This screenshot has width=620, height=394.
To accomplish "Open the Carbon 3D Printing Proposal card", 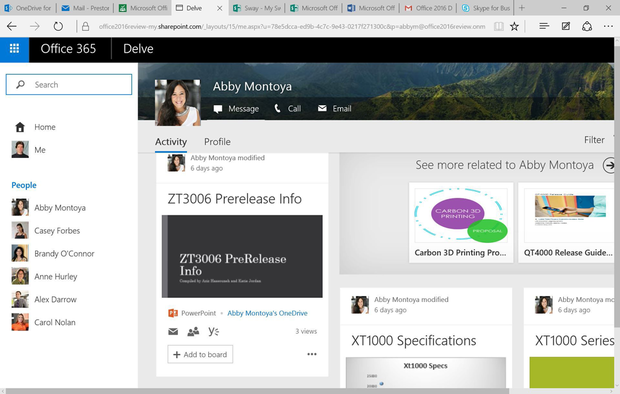I will pos(461,223).
